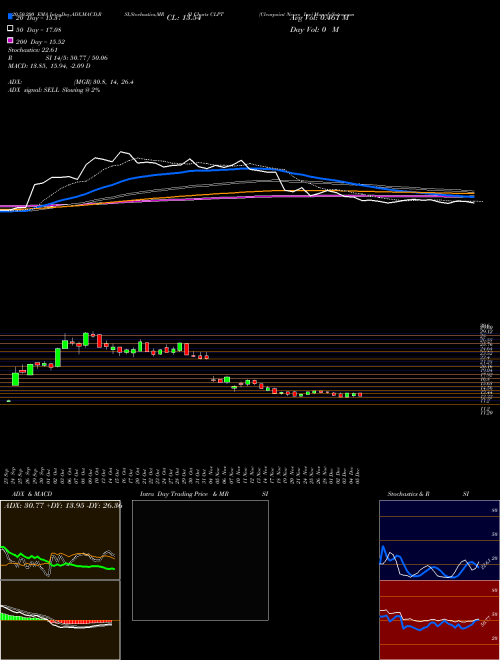
Task: Click the tall green candle on 02 Oct
Action: [x=58, y=357]
